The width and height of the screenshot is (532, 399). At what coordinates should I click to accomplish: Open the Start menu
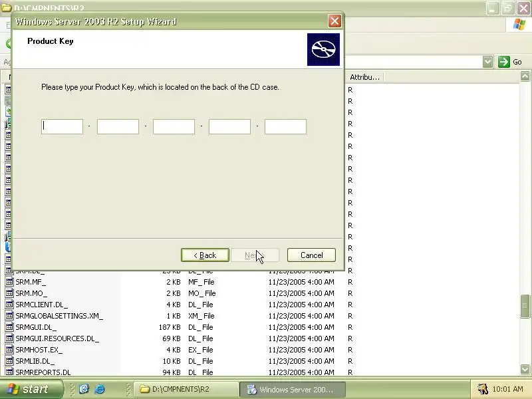tap(31, 389)
